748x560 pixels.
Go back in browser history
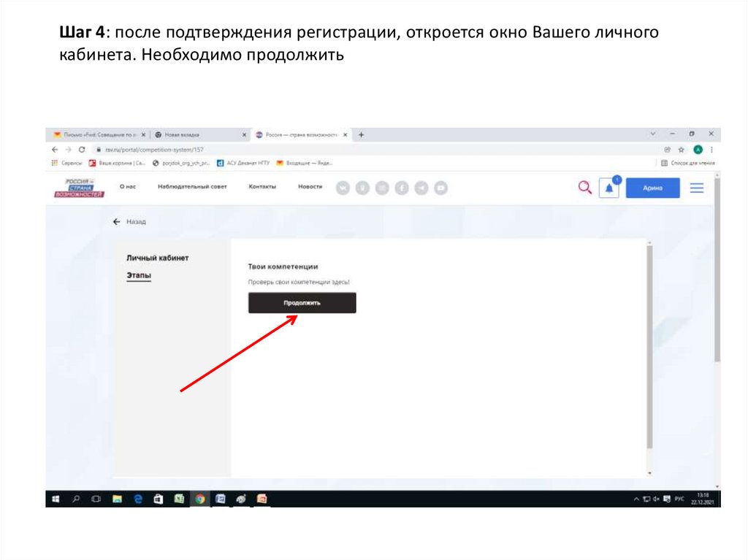[55, 150]
